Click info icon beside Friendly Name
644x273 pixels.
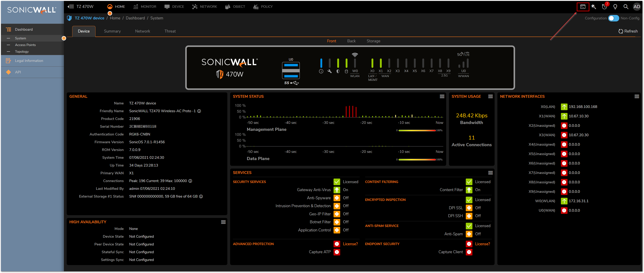(x=199, y=111)
